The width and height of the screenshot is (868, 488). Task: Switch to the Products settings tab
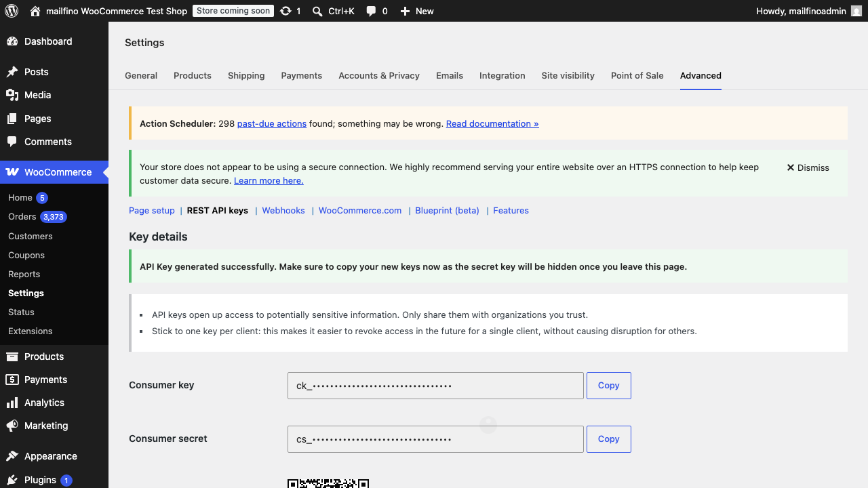(193, 75)
